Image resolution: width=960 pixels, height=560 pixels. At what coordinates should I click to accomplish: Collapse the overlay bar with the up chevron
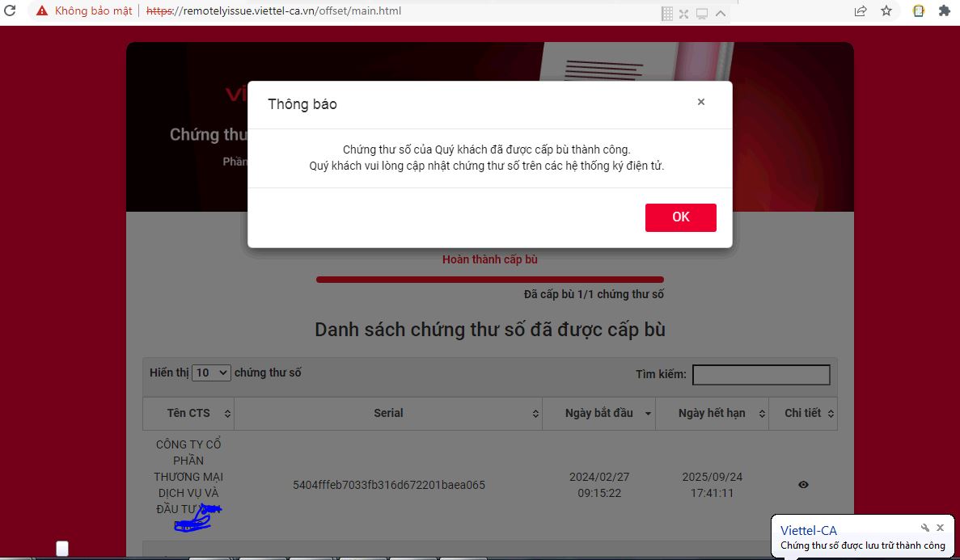click(720, 13)
